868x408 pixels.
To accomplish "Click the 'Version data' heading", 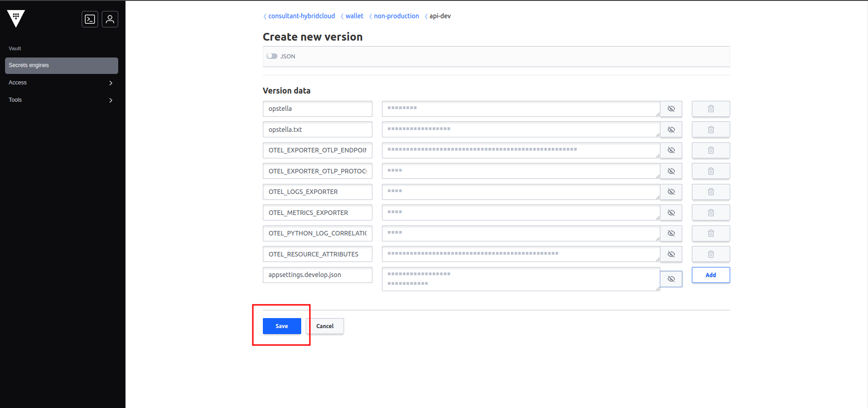I will click(287, 91).
